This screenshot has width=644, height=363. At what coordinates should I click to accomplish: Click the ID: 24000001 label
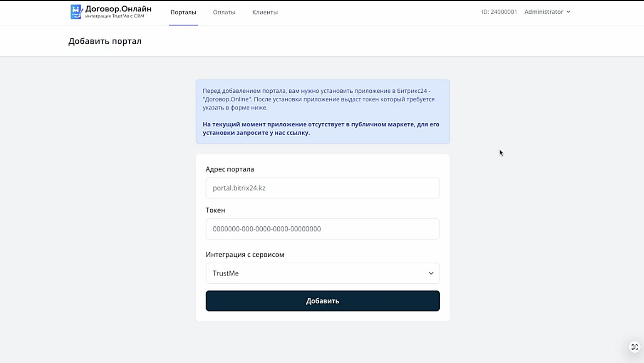click(x=499, y=12)
